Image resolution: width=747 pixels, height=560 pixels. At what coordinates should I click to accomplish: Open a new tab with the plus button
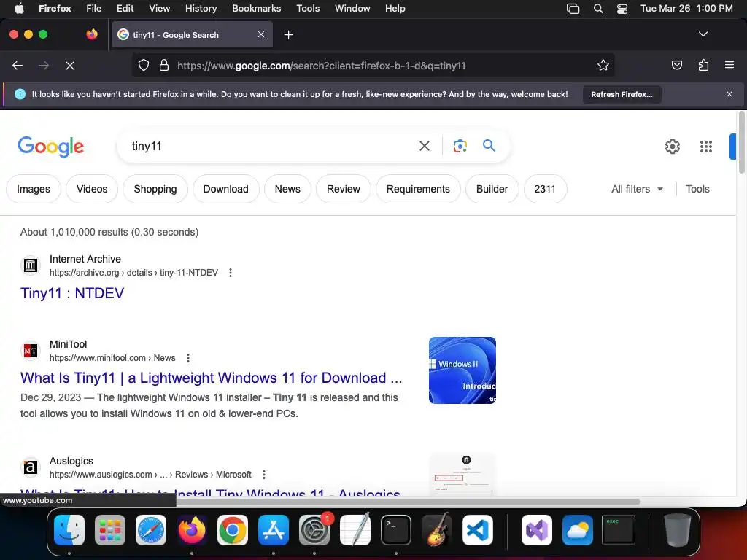288,35
